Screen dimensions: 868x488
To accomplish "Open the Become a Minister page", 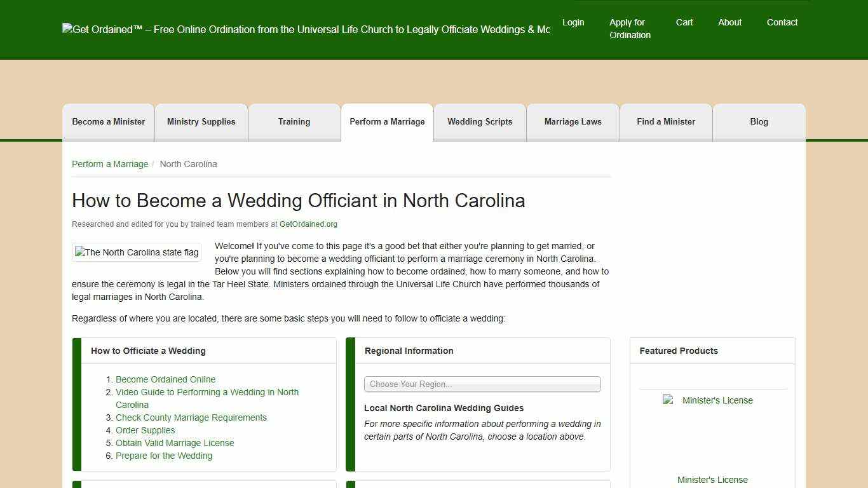I will coord(108,121).
